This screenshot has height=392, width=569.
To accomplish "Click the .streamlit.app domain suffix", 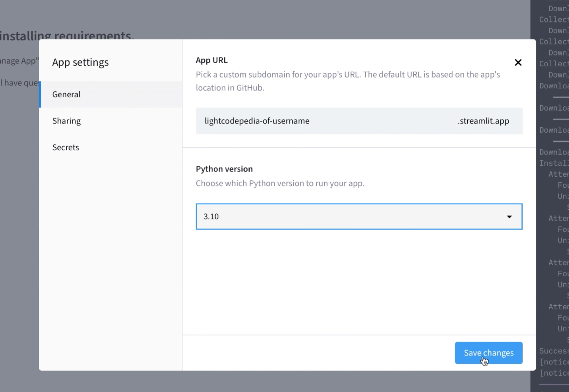I will pos(483,121).
